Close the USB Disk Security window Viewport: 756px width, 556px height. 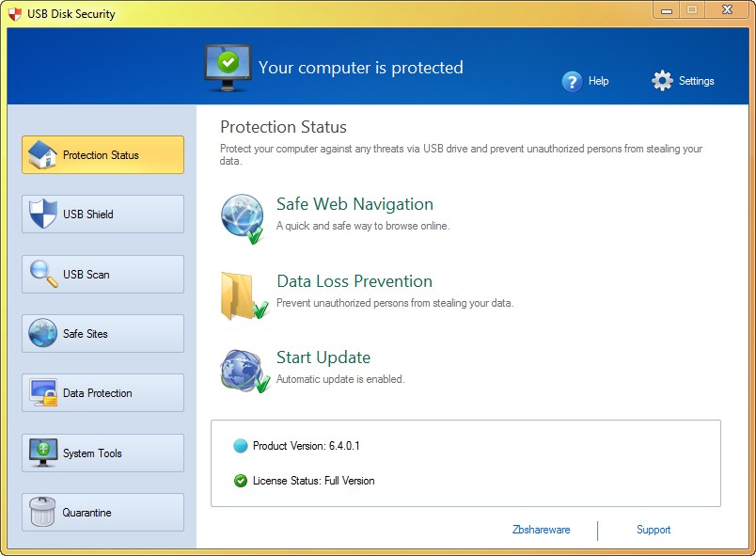coord(727,9)
